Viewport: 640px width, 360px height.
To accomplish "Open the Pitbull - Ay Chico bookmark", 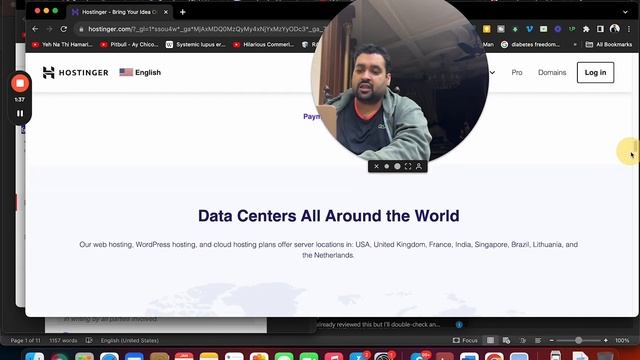I will coord(129,44).
